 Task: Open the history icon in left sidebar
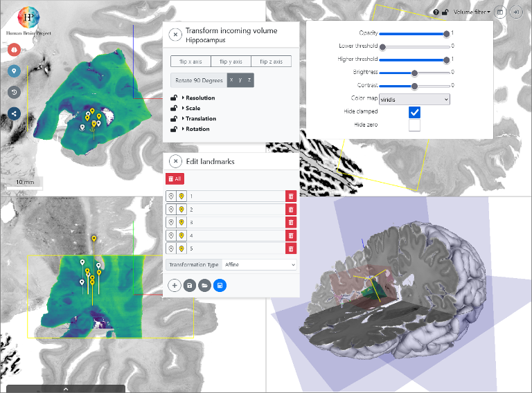tap(13, 92)
